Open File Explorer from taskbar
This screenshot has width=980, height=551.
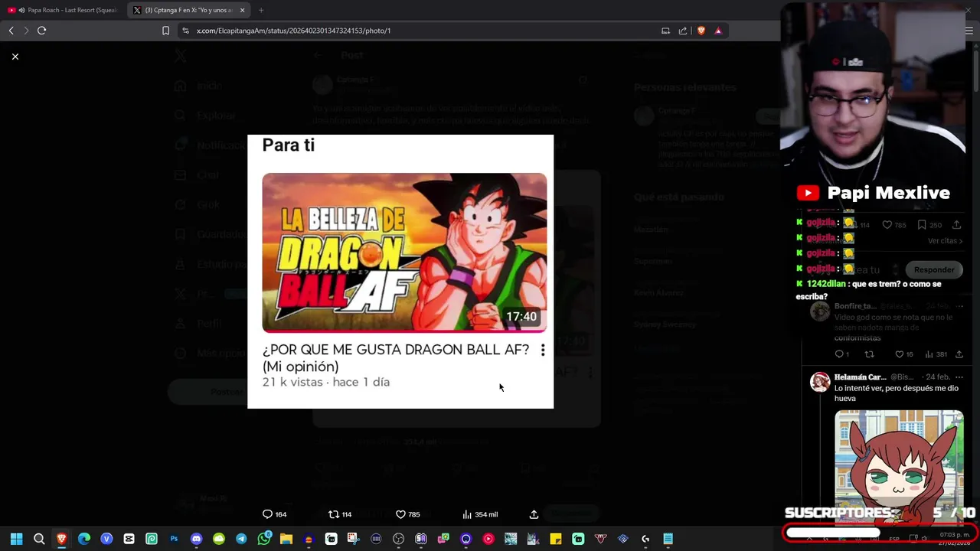286,539
